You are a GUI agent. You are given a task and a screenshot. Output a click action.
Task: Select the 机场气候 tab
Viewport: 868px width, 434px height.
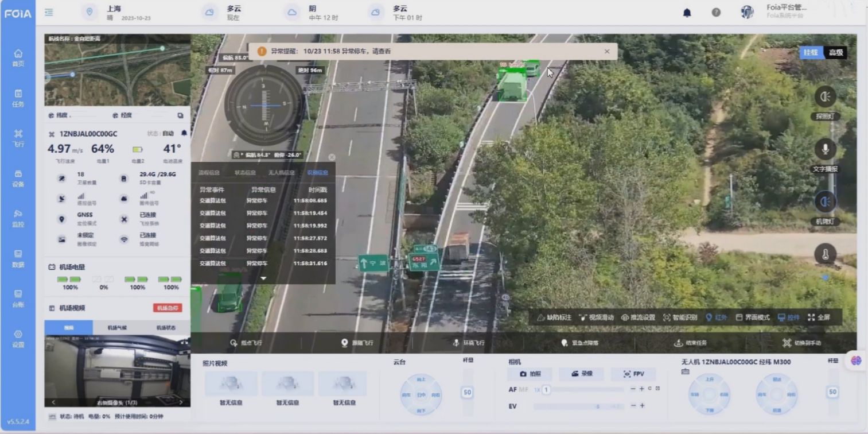tap(117, 328)
